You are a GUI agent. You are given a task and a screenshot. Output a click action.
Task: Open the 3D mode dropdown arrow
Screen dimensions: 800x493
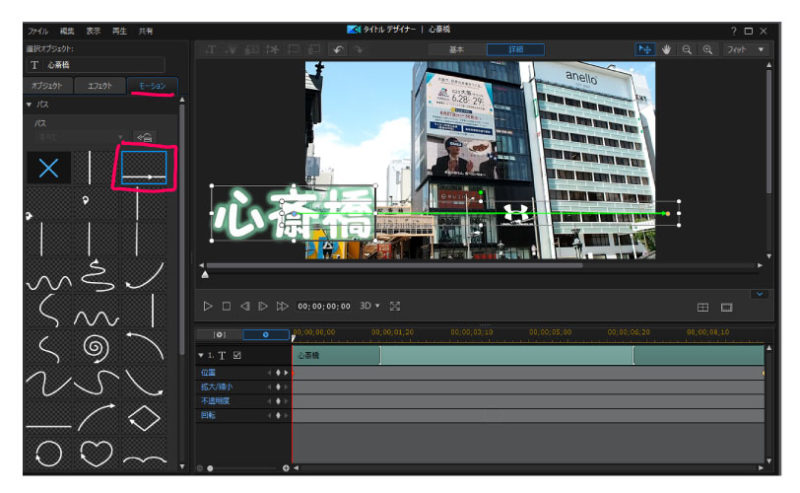[x=377, y=306]
